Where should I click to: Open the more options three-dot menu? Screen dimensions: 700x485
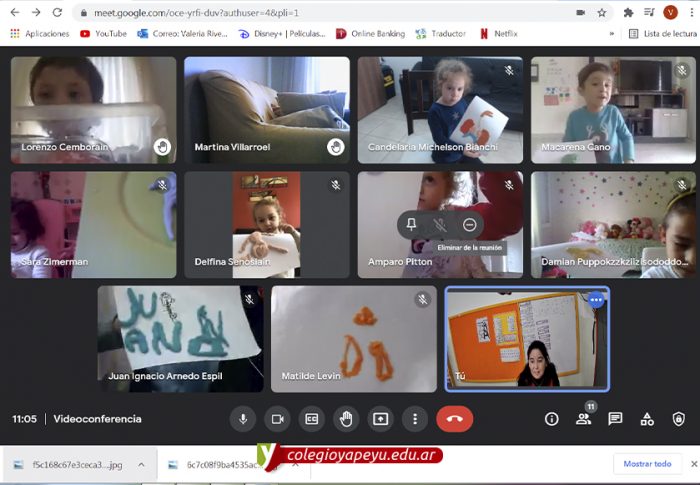click(x=414, y=419)
